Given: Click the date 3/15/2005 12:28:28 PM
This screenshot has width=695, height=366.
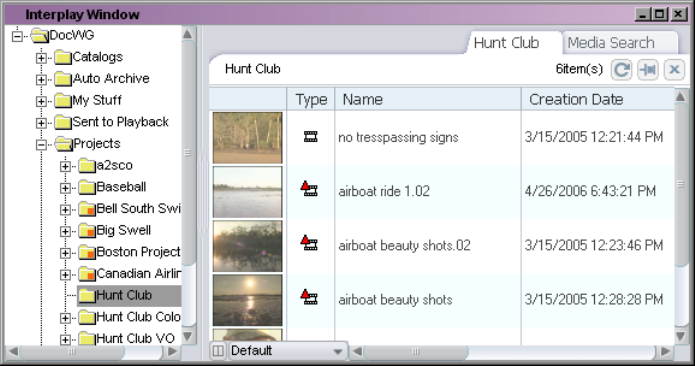Looking at the screenshot, I should pyautogui.click(x=594, y=300).
